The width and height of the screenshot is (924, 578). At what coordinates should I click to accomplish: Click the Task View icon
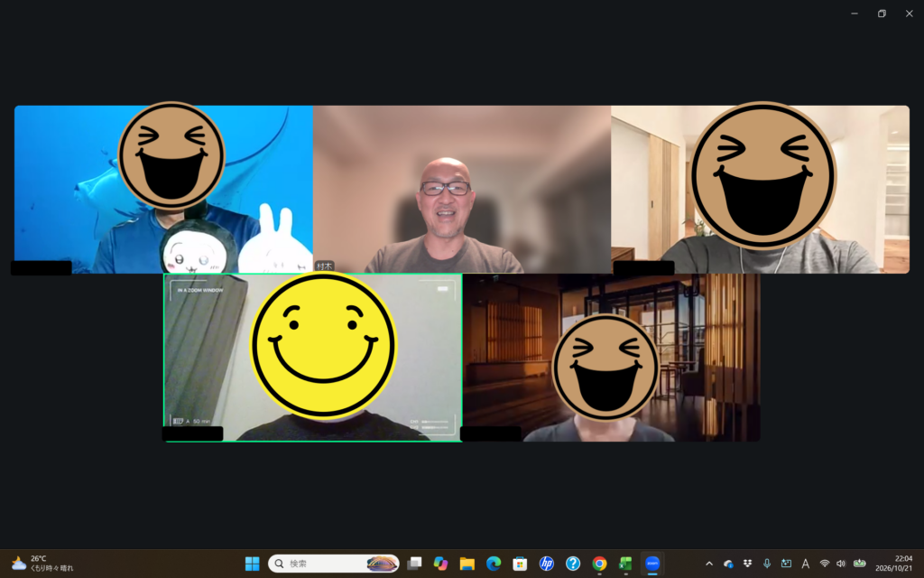[x=414, y=564]
